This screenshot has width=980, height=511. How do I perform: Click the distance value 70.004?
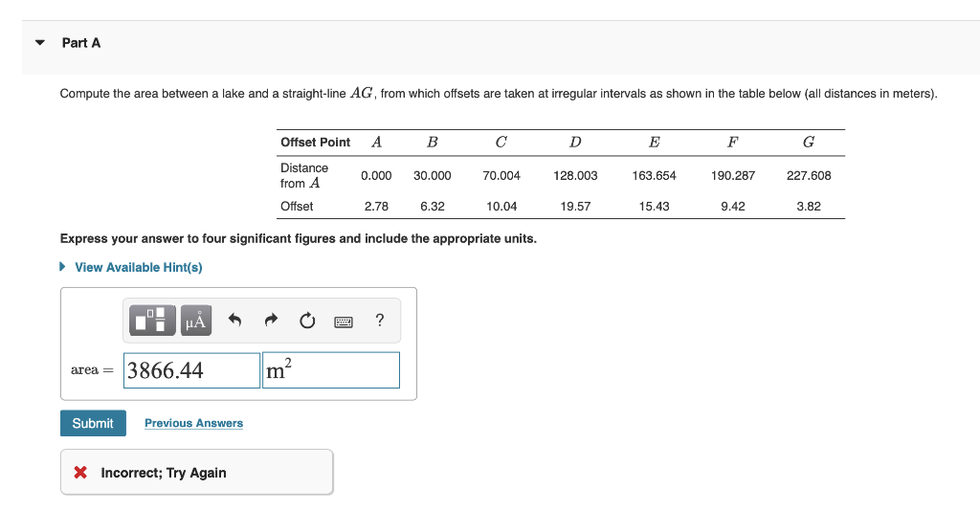(501, 175)
